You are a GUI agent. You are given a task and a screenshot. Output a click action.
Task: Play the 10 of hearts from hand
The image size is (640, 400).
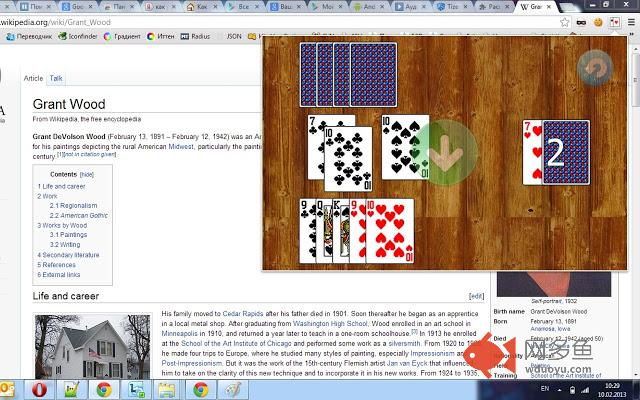390,231
